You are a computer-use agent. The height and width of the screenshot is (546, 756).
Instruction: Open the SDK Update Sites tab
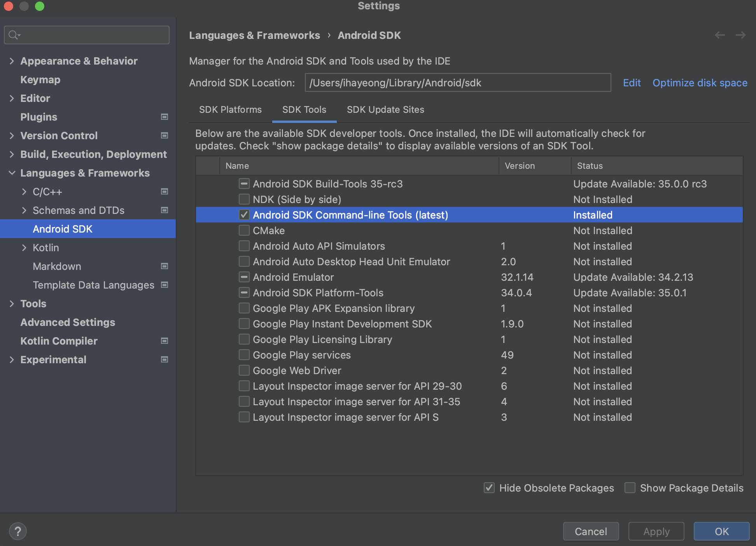click(x=385, y=110)
